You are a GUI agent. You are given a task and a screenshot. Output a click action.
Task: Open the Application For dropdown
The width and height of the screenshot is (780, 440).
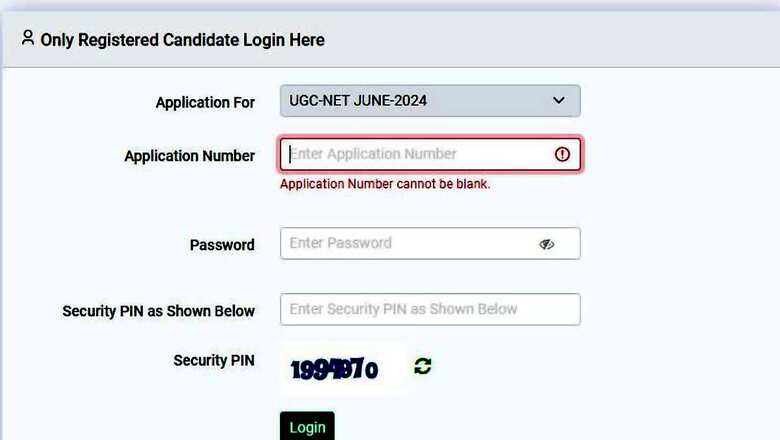430,101
